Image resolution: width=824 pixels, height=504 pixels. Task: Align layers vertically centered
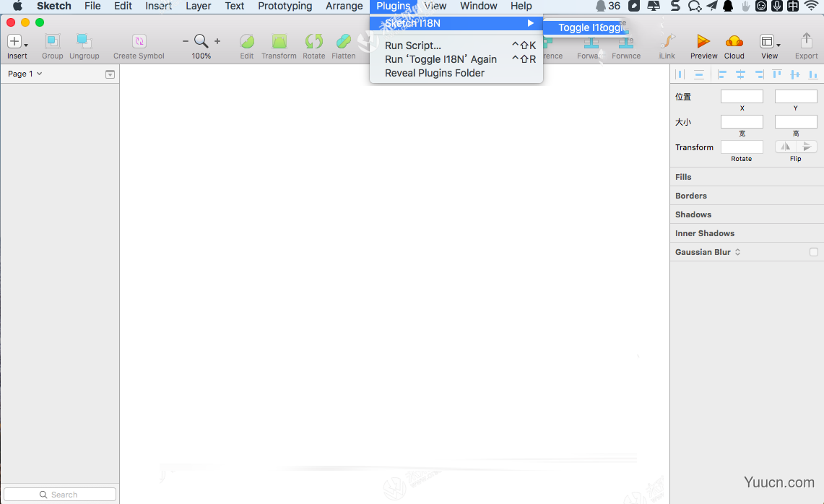point(795,74)
